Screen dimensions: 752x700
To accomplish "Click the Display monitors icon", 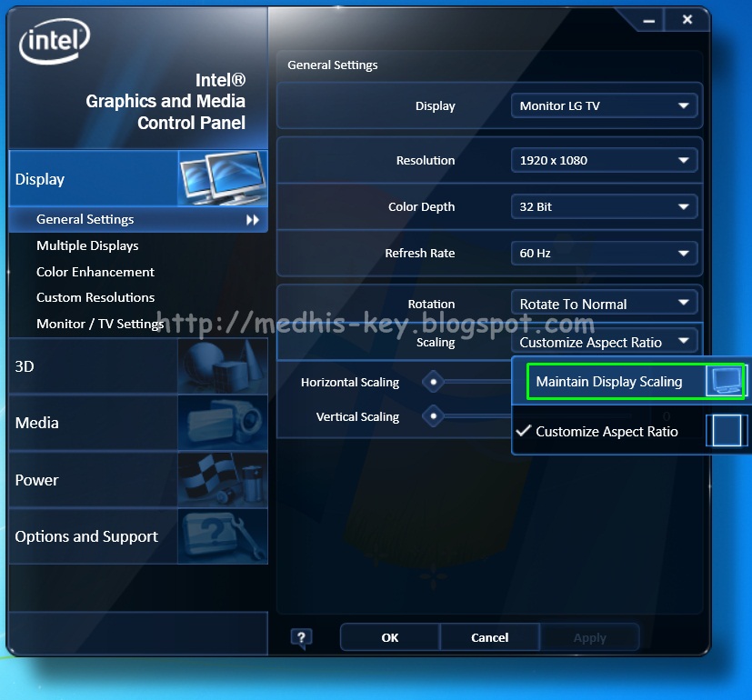I will click(x=223, y=178).
